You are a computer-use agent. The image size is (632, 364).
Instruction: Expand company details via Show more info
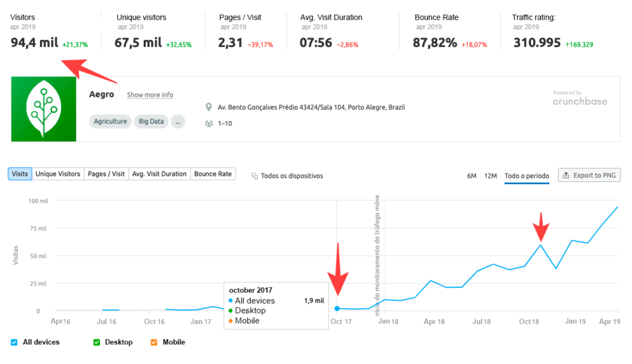coord(150,95)
